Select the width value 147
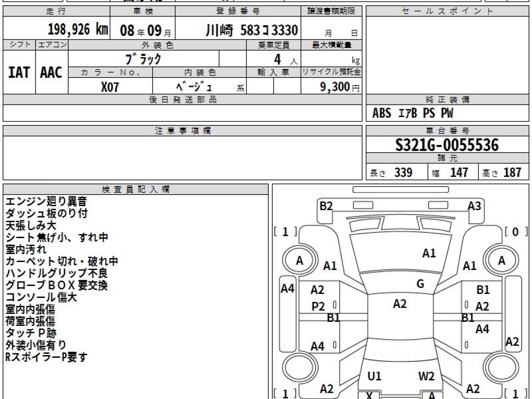532x399 pixels. [459, 172]
